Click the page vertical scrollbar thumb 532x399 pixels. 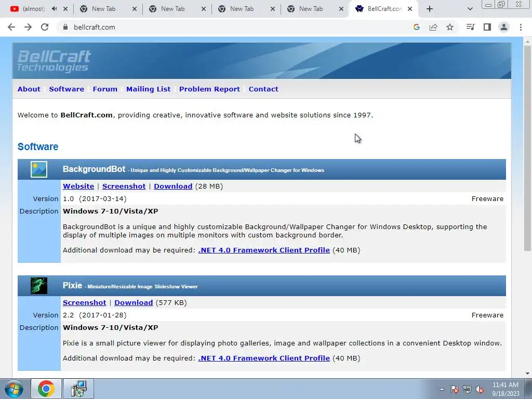527,148
